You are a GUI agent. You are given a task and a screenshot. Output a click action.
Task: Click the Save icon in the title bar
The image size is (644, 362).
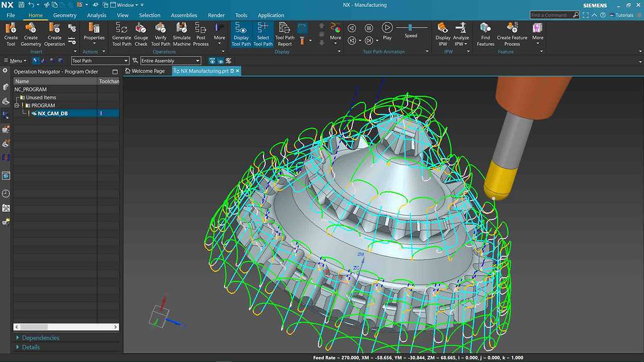tap(21, 5)
